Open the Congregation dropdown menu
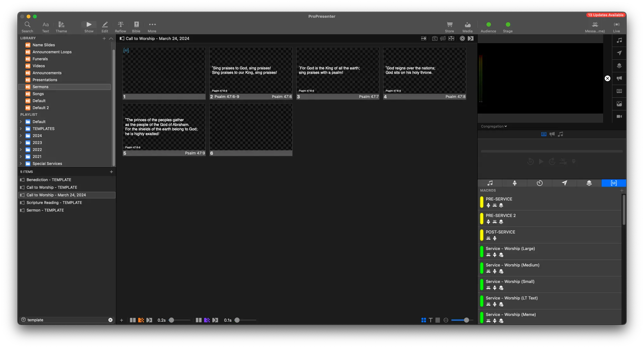This screenshot has width=644, height=348. (x=494, y=126)
